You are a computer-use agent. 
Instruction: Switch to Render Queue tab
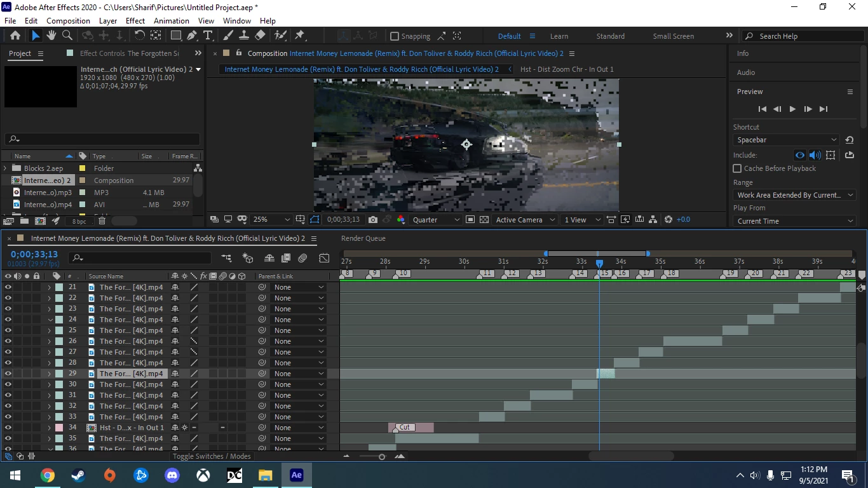point(363,238)
